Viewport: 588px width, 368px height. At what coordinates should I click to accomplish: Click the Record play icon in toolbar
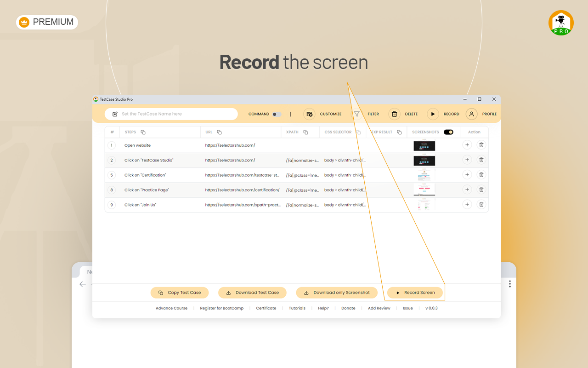432,114
